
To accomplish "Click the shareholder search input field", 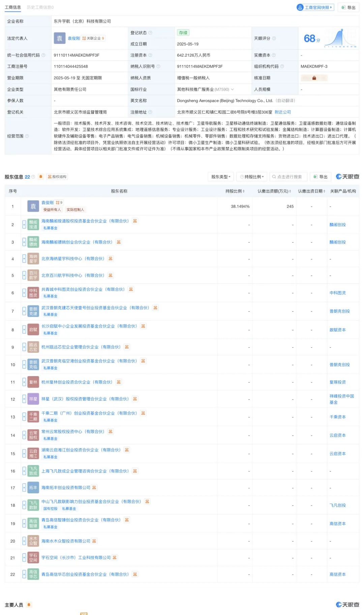I will point(289,177).
